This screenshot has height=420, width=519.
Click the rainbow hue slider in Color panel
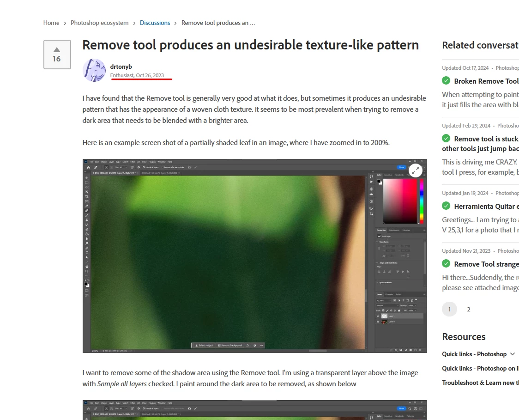tap(422, 201)
